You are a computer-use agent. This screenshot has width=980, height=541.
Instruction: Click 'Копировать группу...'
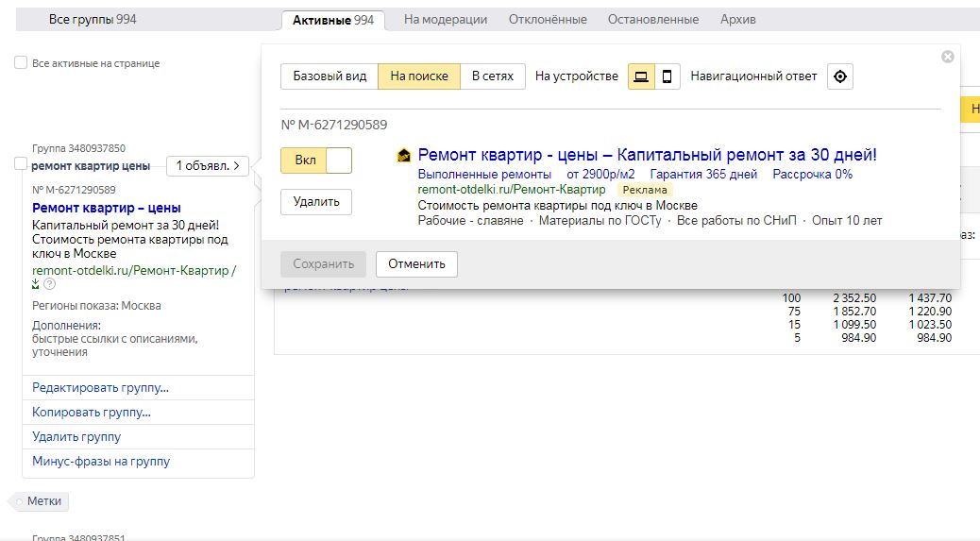[92, 413]
